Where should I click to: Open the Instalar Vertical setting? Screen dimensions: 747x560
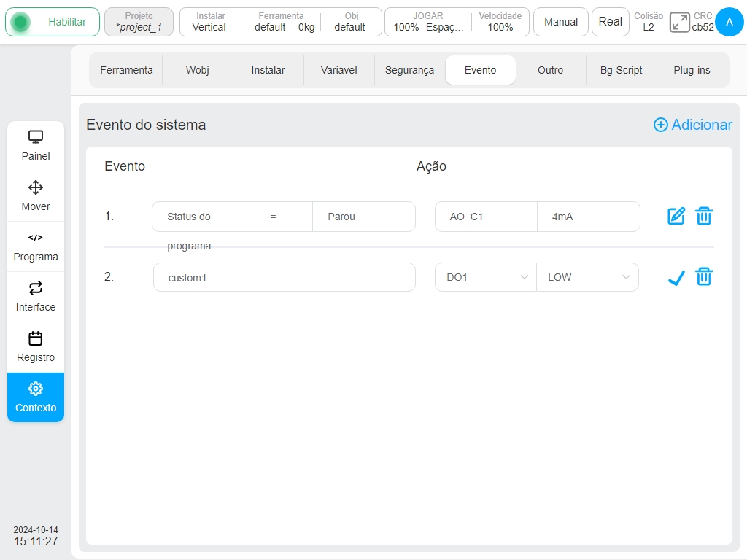click(209, 22)
